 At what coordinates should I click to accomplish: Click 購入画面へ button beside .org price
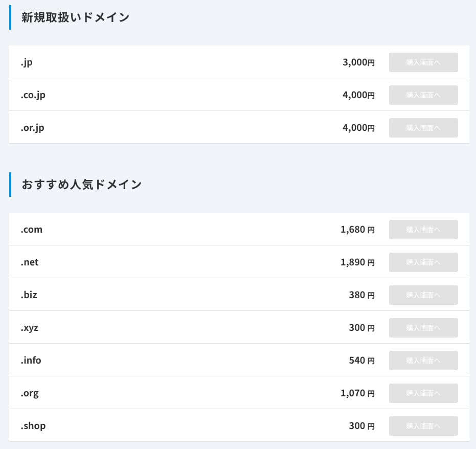tap(423, 393)
